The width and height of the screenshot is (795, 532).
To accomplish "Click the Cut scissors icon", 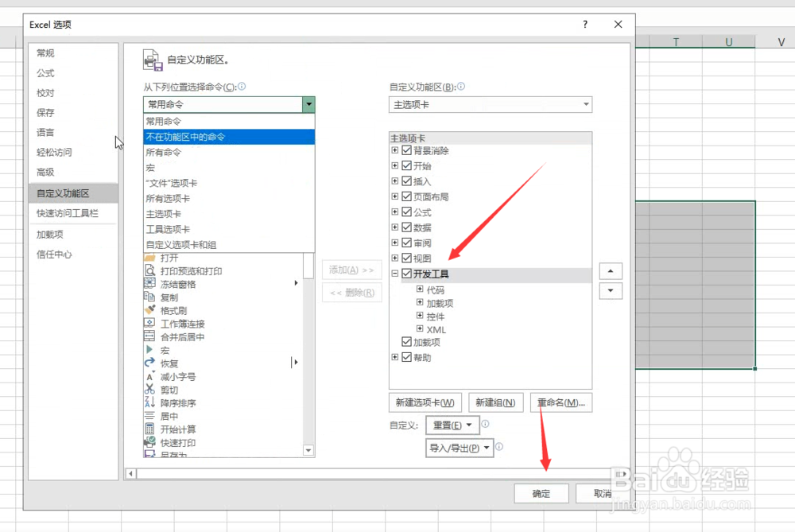I will point(149,390).
